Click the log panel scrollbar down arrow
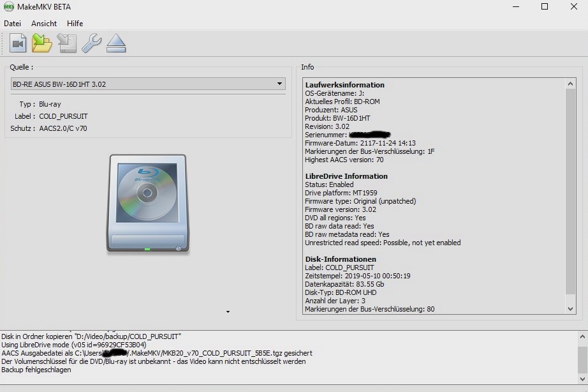This screenshot has width=588, height=392. click(x=582, y=379)
